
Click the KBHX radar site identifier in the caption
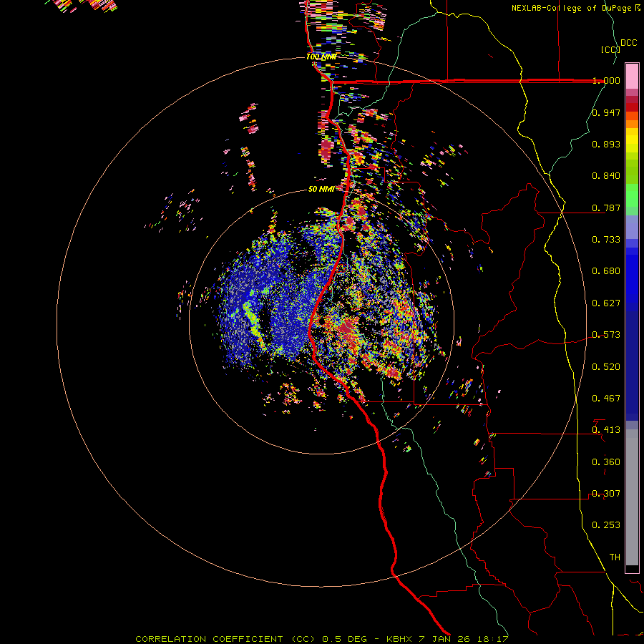pos(399,639)
